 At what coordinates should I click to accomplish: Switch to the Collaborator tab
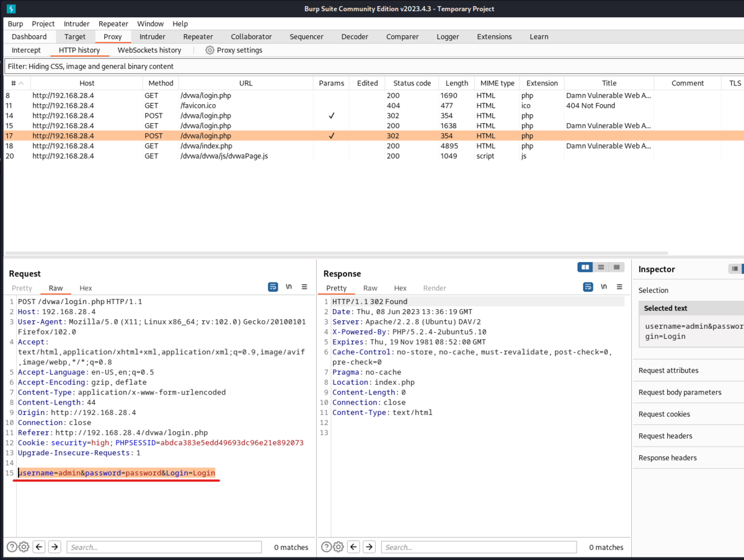(x=251, y=37)
